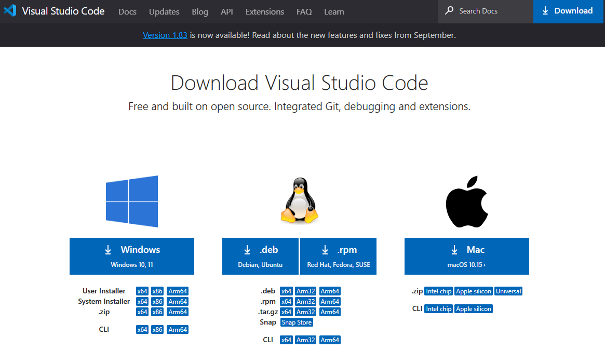
Task: Click the 'System Installer' label
Action: tap(104, 302)
